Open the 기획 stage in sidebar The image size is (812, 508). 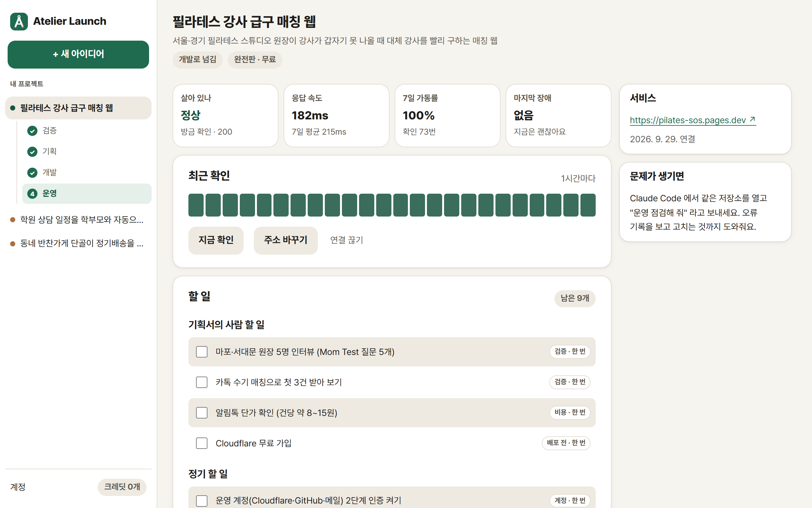point(87,152)
